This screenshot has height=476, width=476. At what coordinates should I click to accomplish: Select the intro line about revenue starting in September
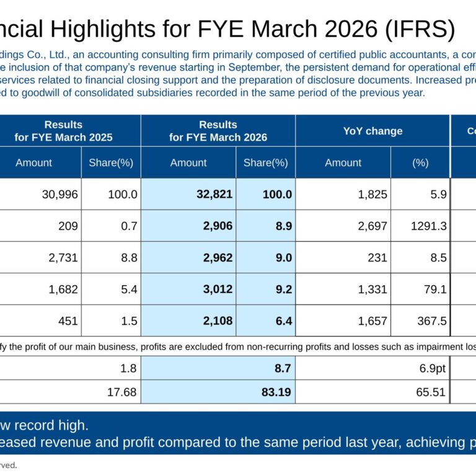coord(238,67)
